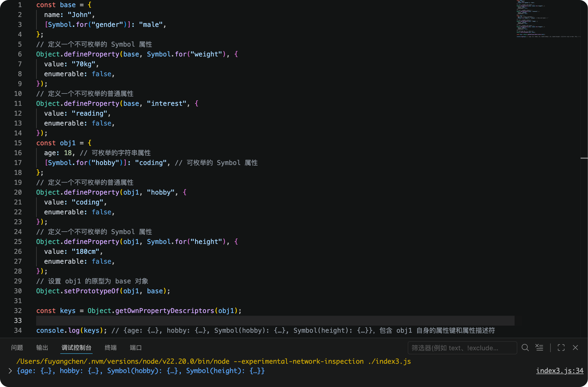Open the 终端 tab
Image resolution: width=588 pixels, height=387 pixels.
[111, 348]
